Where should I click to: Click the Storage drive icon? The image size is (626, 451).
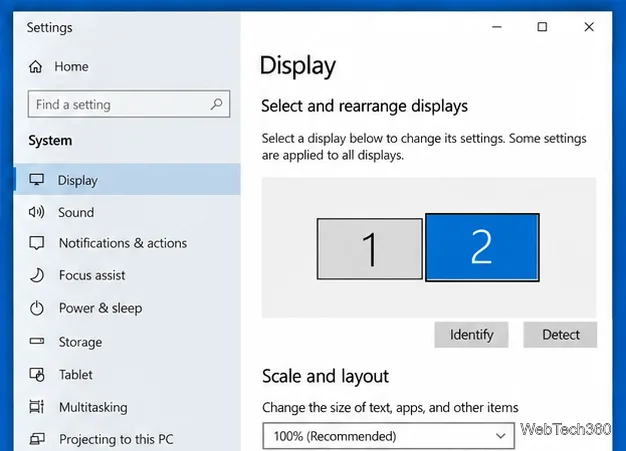37,341
